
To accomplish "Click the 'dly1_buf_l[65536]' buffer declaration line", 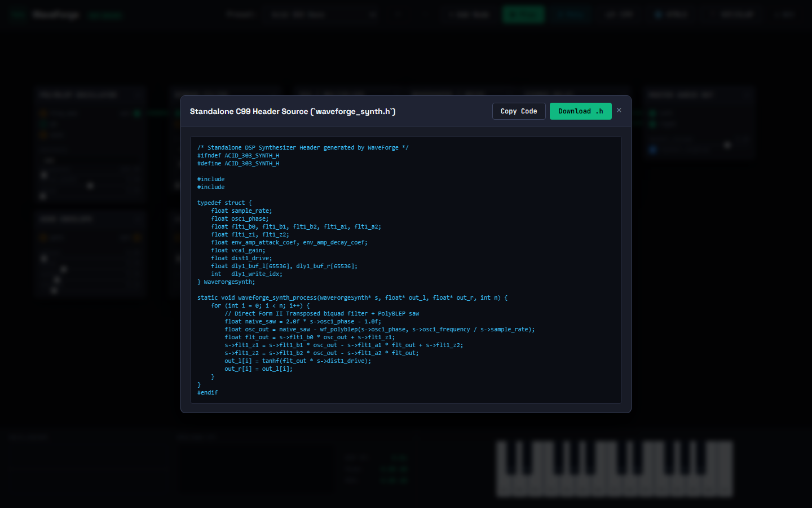I will [x=284, y=266].
